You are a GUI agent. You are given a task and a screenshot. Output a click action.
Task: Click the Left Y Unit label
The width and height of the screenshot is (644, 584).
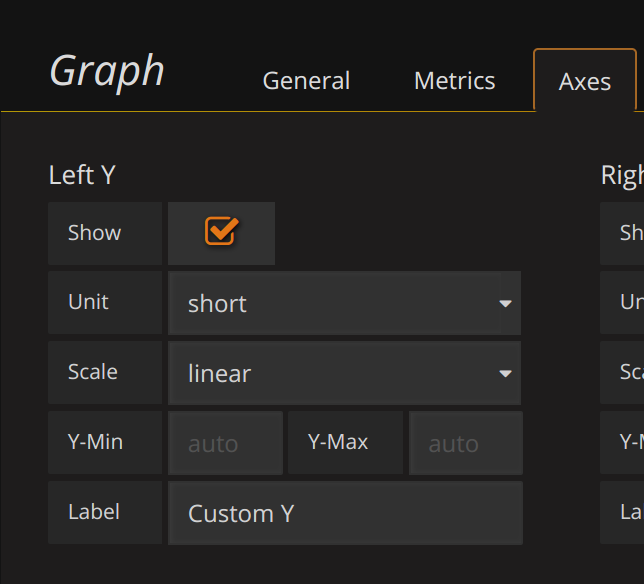[89, 302]
